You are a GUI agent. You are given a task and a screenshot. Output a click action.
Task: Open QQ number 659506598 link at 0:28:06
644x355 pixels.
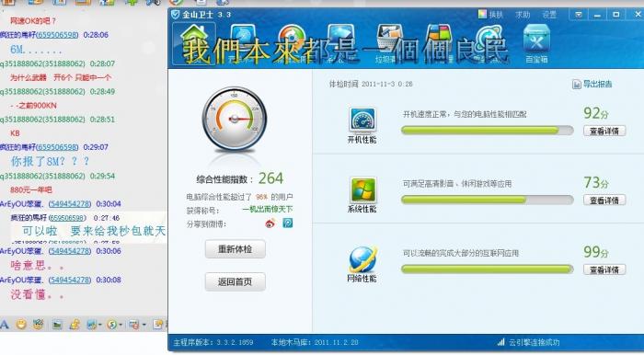tap(57, 35)
